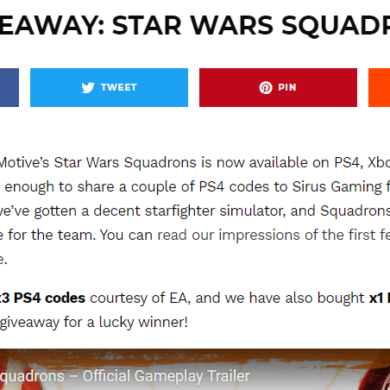Click the bold 'PS4 codes' text
The image size is (390, 390).
click(49, 298)
